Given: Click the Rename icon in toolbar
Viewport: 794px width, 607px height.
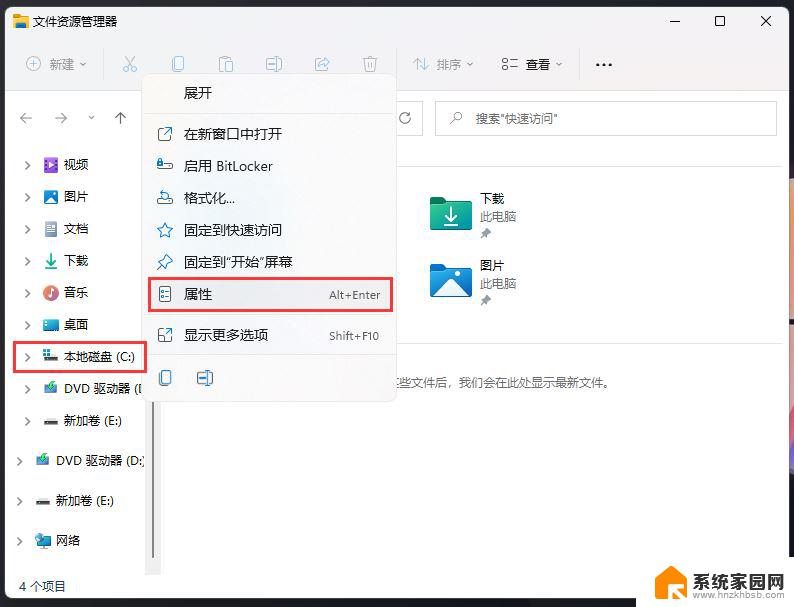Looking at the screenshot, I should click(274, 64).
